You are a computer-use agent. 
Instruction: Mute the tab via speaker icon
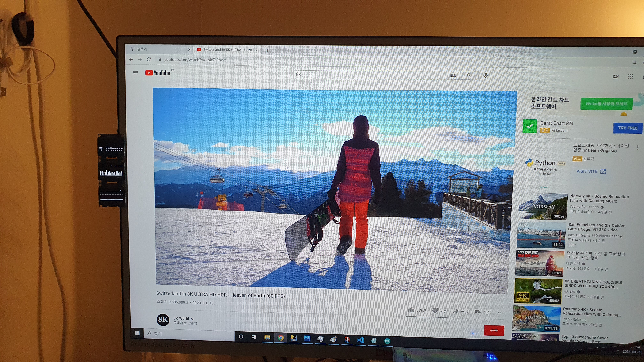coord(250,50)
